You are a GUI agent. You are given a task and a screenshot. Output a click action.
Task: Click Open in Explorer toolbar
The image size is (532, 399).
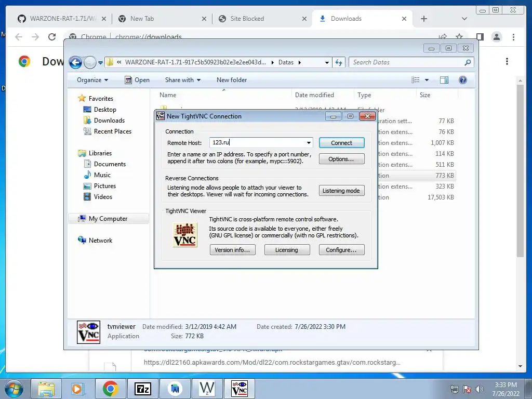tap(137, 80)
